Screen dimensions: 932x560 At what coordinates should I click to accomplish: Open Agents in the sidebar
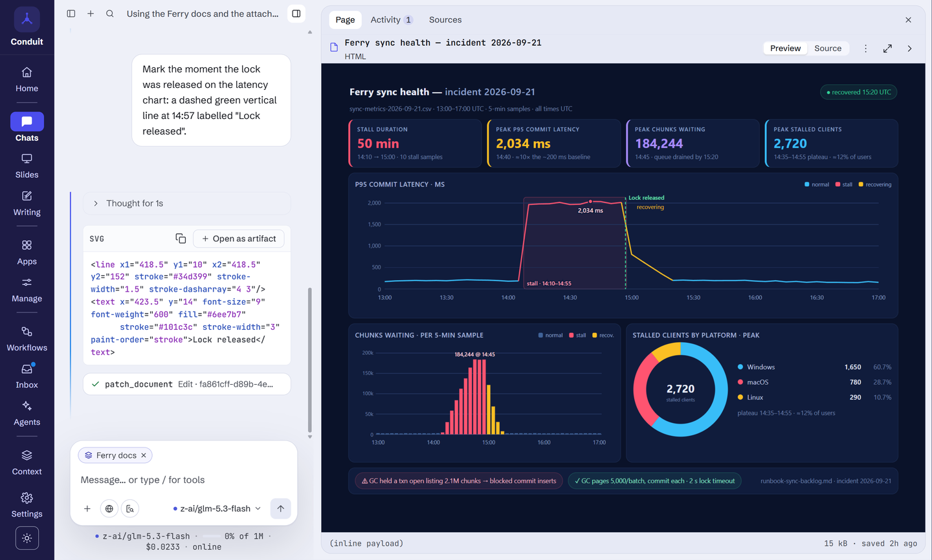27,414
